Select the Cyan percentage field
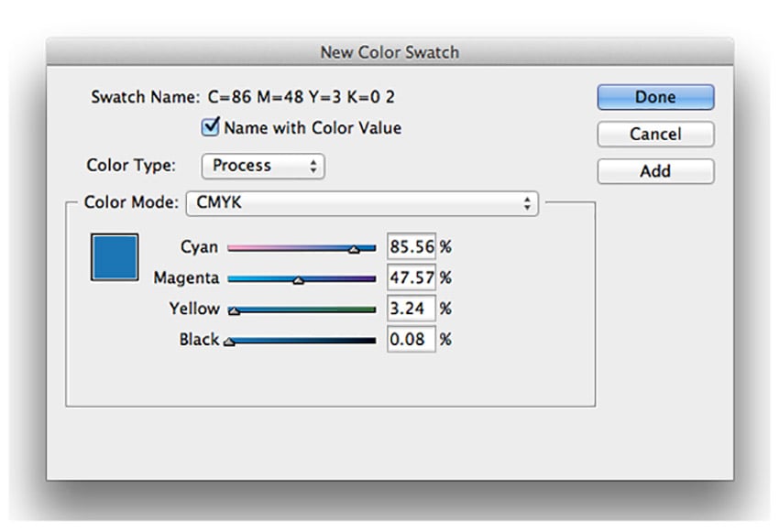The height and width of the screenshot is (532, 779). (x=410, y=246)
